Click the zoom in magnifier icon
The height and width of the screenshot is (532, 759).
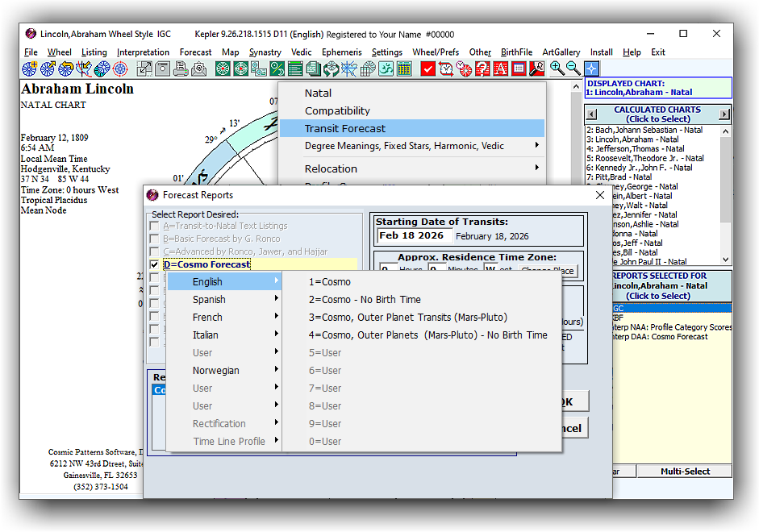(x=557, y=69)
